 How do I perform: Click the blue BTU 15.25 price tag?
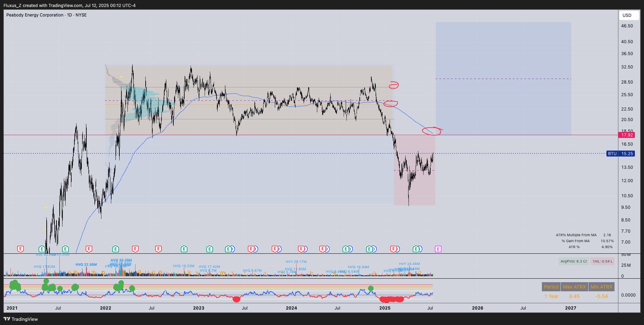(x=621, y=153)
